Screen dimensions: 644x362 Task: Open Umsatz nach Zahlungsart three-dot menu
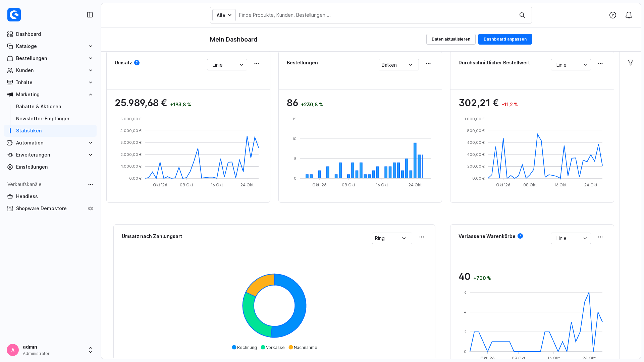tap(422, 237)
